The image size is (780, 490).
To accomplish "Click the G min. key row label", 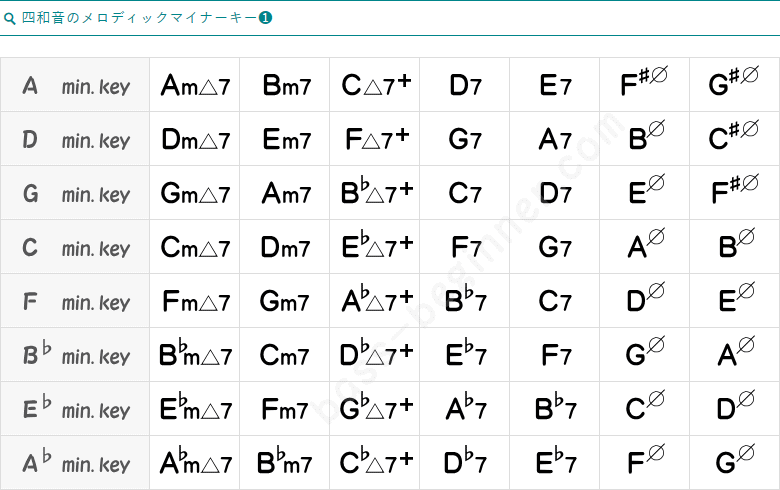I will pos(76,194).
